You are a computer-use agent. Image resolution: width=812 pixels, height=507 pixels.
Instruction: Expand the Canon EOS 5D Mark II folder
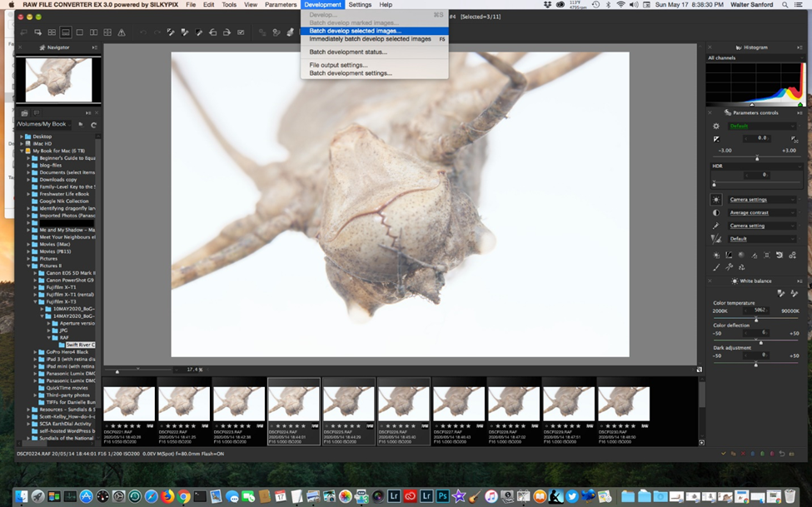(36, 273)
